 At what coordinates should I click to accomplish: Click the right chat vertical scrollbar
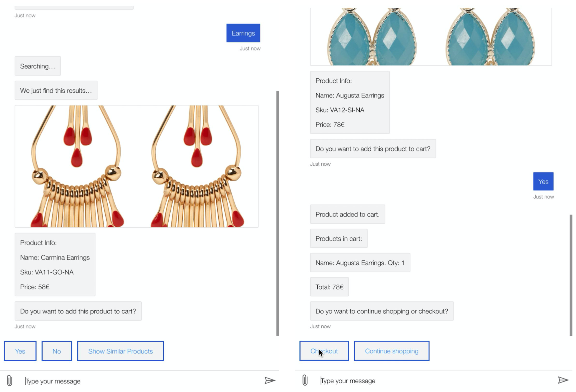pos(571,275)
